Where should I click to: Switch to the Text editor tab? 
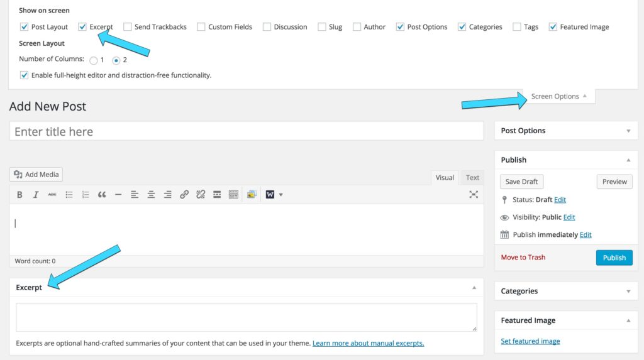click(472, 177)
